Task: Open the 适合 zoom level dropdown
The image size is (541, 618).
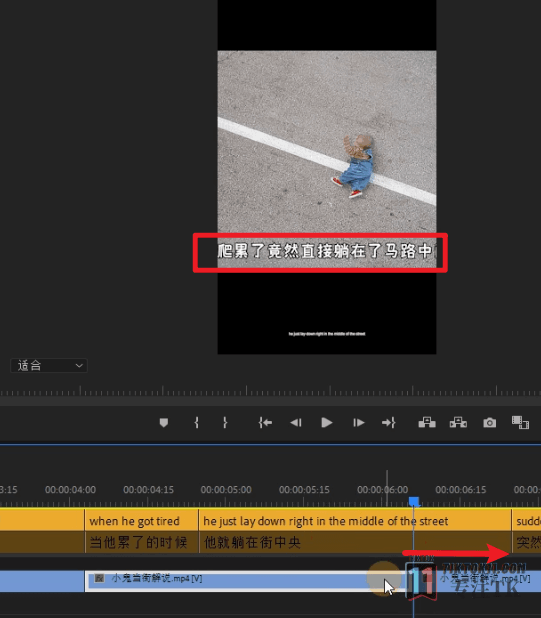Action: click(x=49, y=366)
